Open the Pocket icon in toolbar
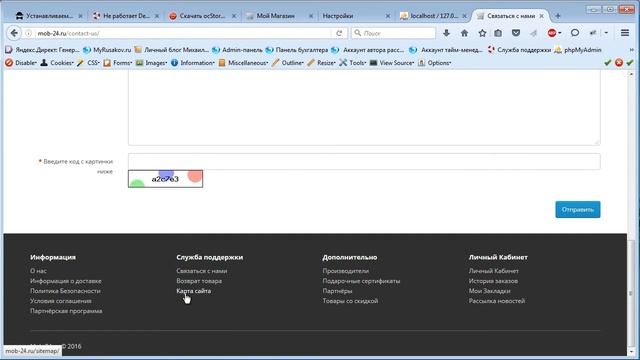This screenshot has width=640, height=360. (x=516, y=33)
